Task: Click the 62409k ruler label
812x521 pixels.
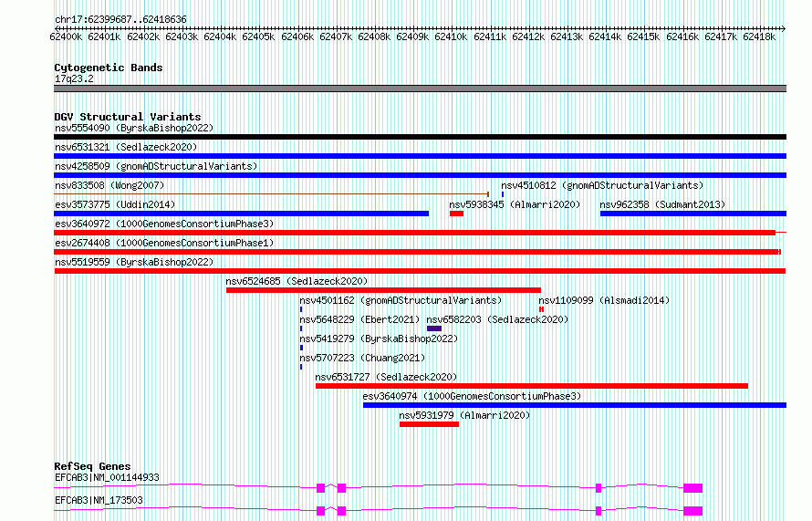Action: (412, 36)
